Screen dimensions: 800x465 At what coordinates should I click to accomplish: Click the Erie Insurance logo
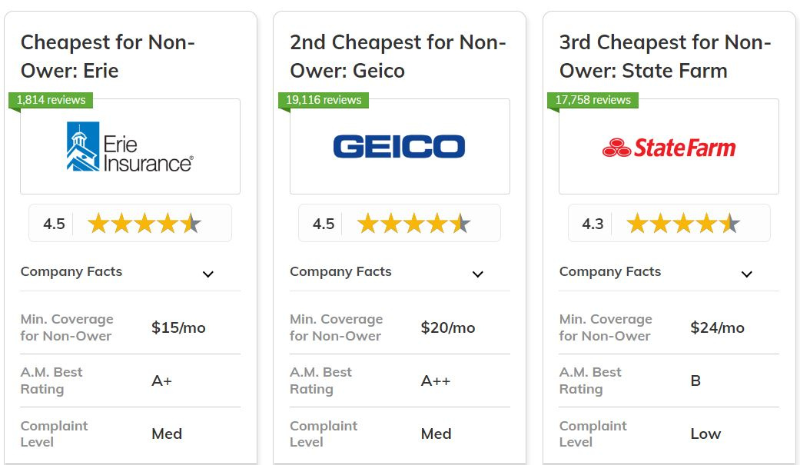(130, 146)
